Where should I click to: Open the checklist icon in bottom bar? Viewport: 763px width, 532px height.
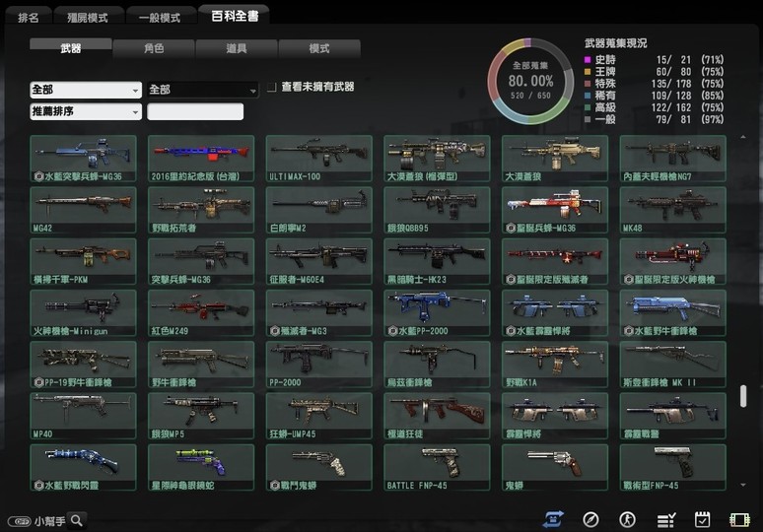[666, 520]
